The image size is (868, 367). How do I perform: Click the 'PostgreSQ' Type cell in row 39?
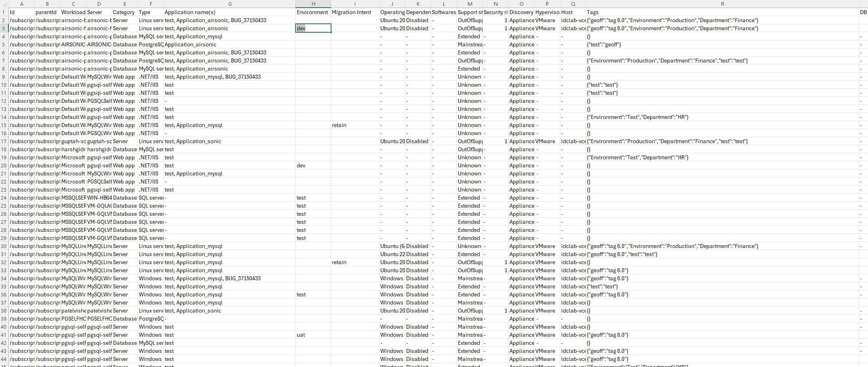[x=151, y=319]
